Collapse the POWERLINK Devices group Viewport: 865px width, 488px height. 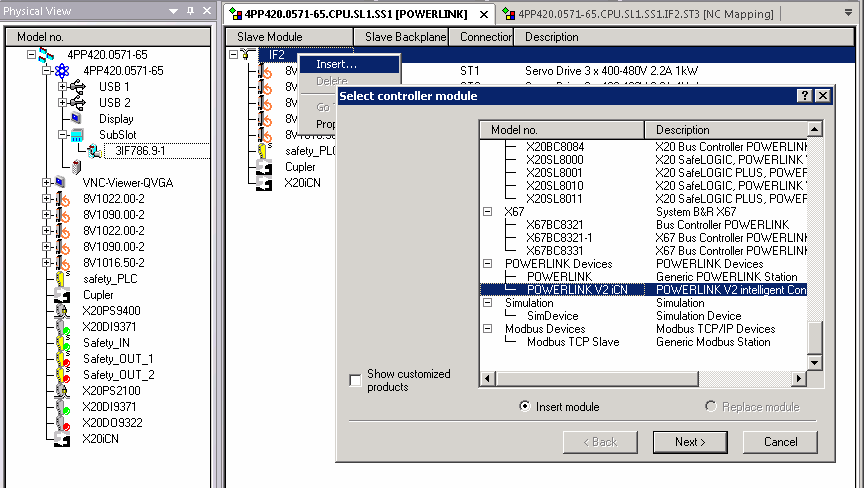click(x=488, y=264)
